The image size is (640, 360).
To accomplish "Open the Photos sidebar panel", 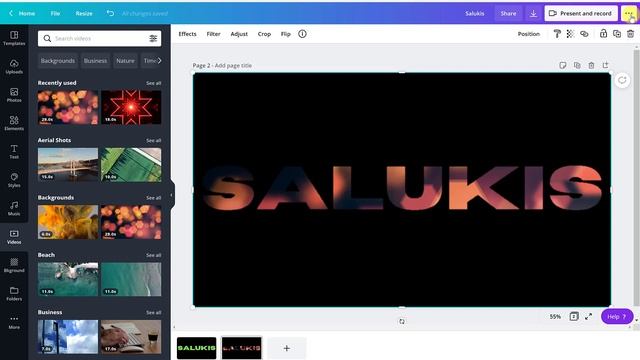I will (x=14, y=95).
